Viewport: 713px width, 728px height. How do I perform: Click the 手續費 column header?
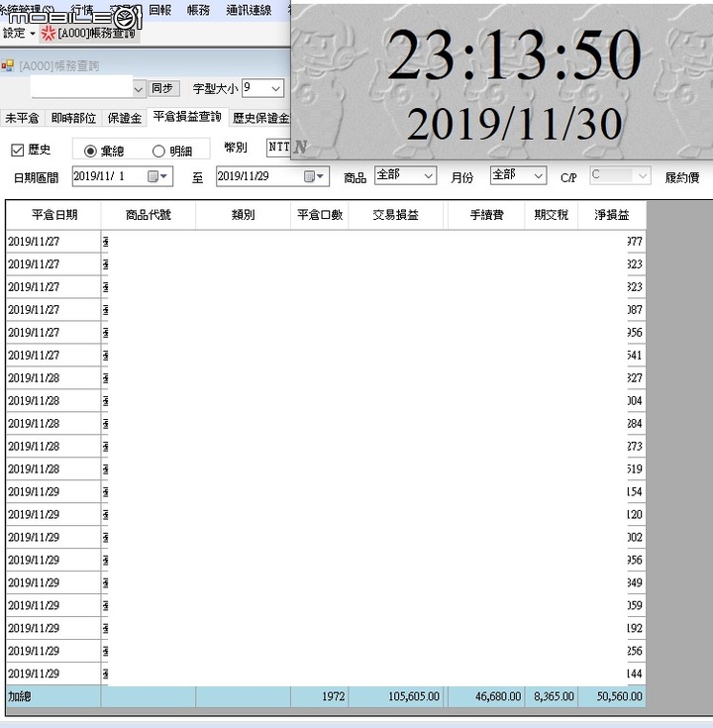pos(486,215)
